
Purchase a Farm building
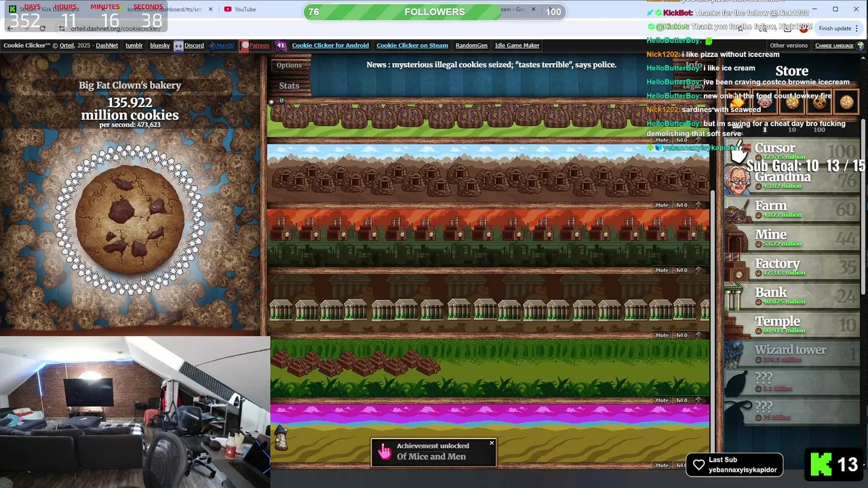(x=792, y=209)
